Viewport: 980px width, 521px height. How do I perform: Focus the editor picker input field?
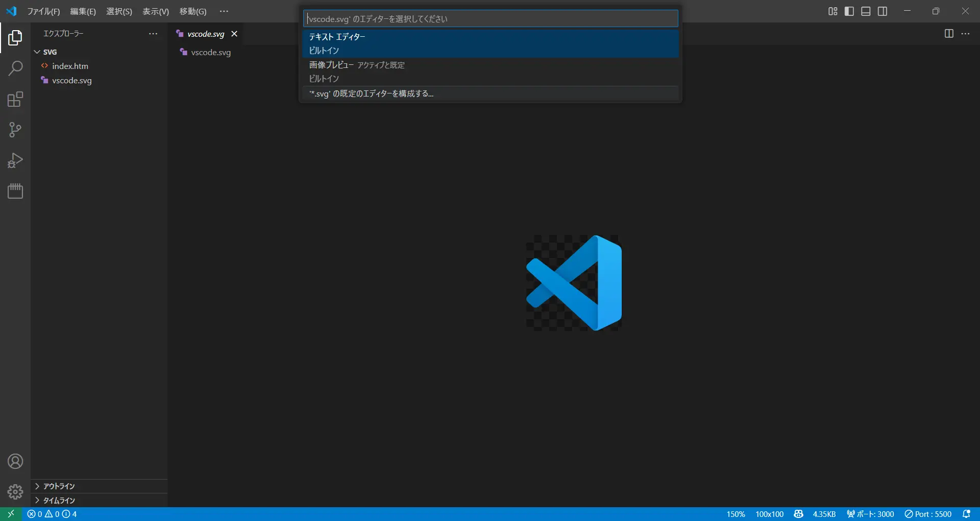[491, 19]
